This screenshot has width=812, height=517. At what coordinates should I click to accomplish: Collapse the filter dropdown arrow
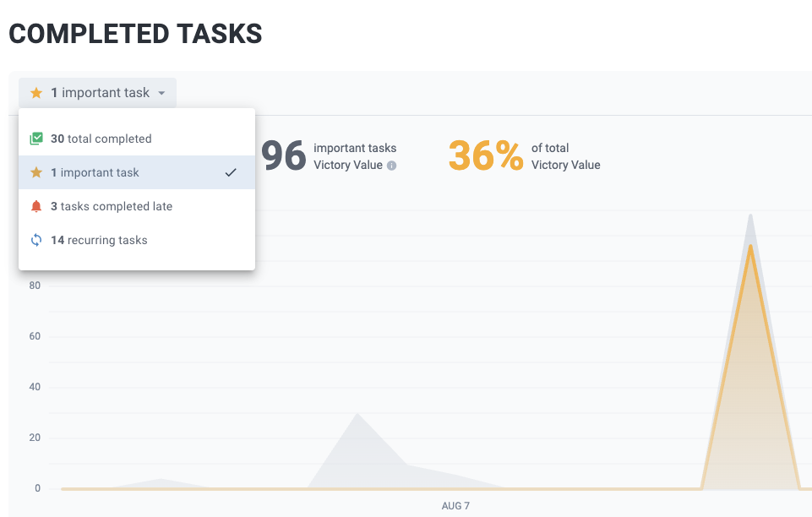point(161,94)
